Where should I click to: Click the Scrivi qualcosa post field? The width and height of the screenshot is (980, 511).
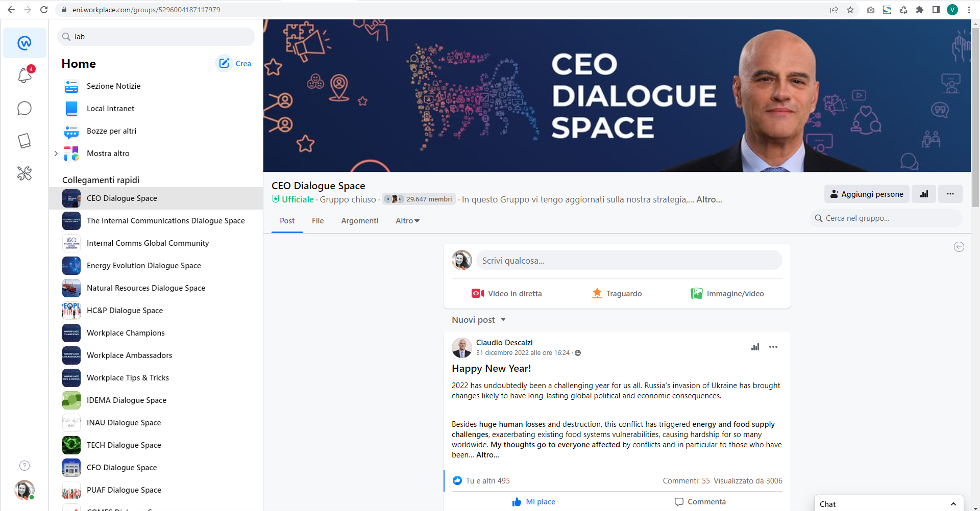pos(629,261)
